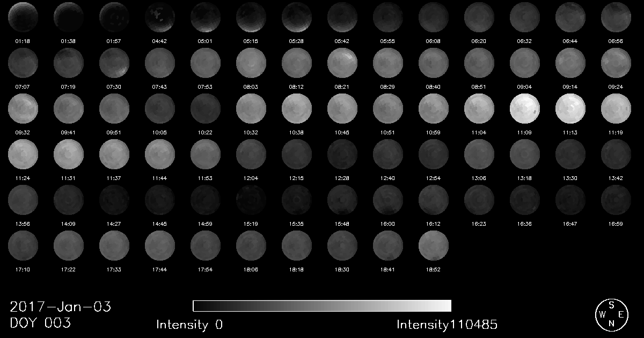The width and height of the screenshot is (644, 338).
Task: Click the DOY 003 label
Action: [40, 323]
